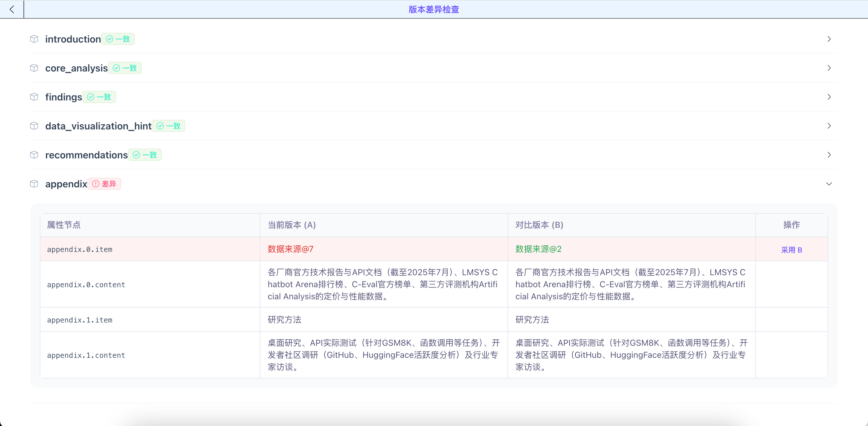Expand the recommendations section chevron
This screenshot has height=426, width=868.
[829, 155]
